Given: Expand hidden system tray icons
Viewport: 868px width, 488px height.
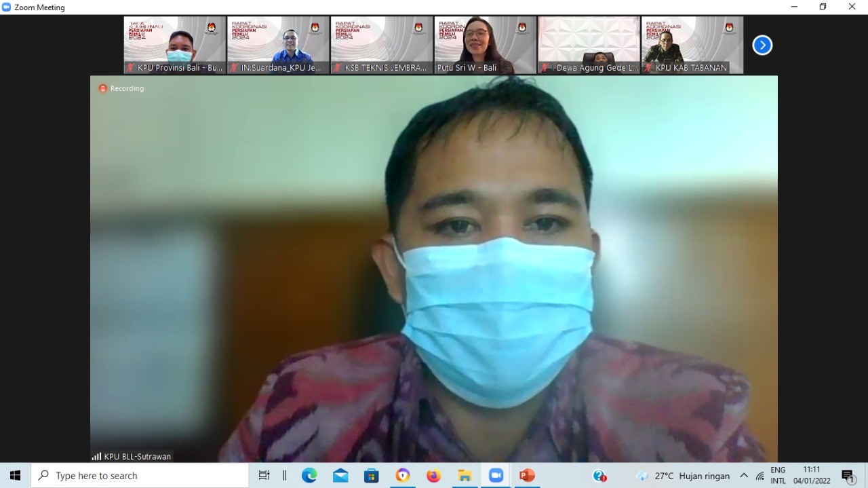Looking at the screenshot, I should point(744,476).
